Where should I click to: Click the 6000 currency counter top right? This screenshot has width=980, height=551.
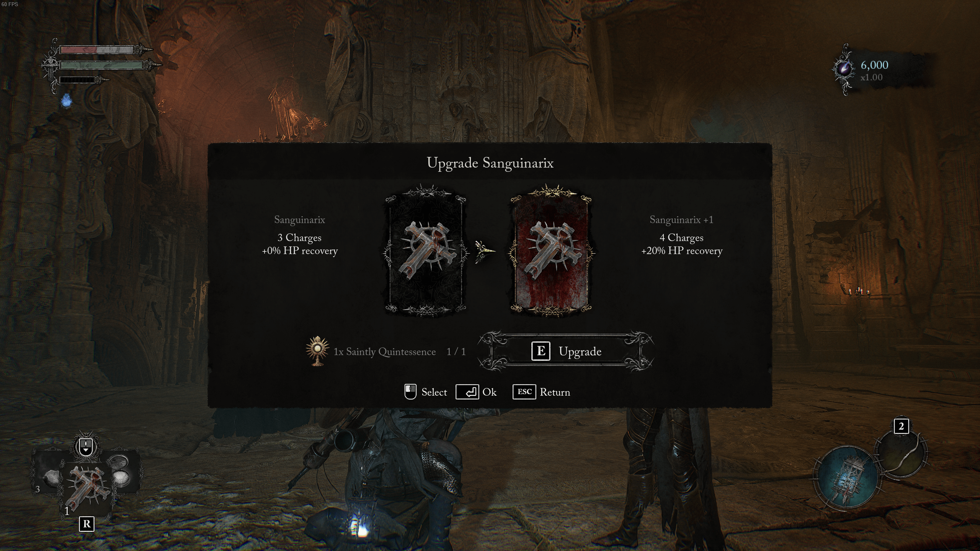coord(874,65)
